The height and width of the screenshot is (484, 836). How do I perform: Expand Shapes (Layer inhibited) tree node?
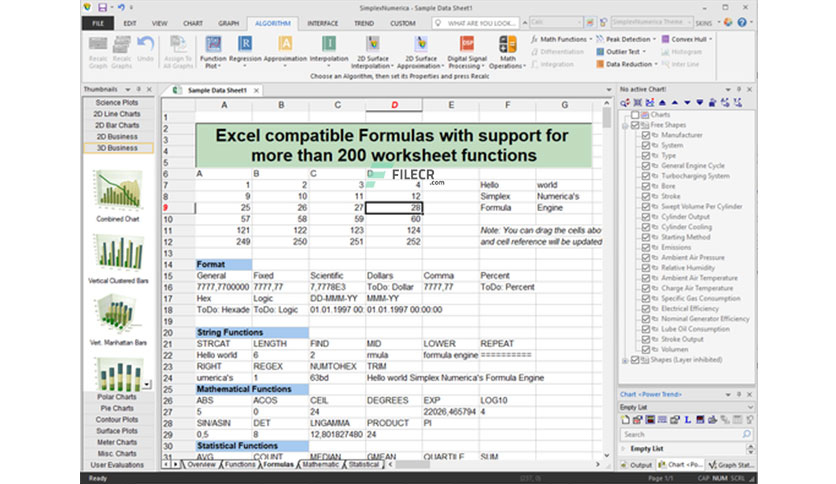click(625, 360)
